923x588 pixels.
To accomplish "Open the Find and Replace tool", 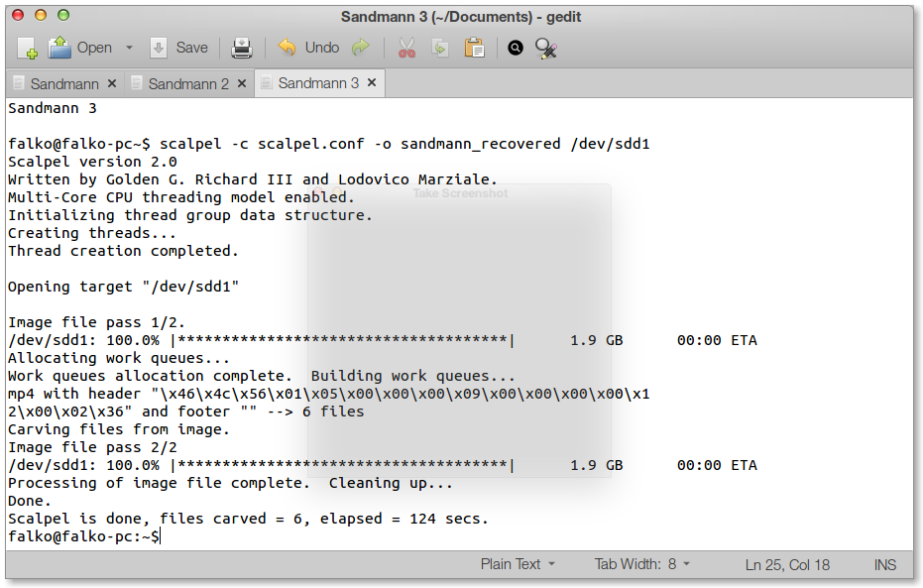I will coord(545,48).
